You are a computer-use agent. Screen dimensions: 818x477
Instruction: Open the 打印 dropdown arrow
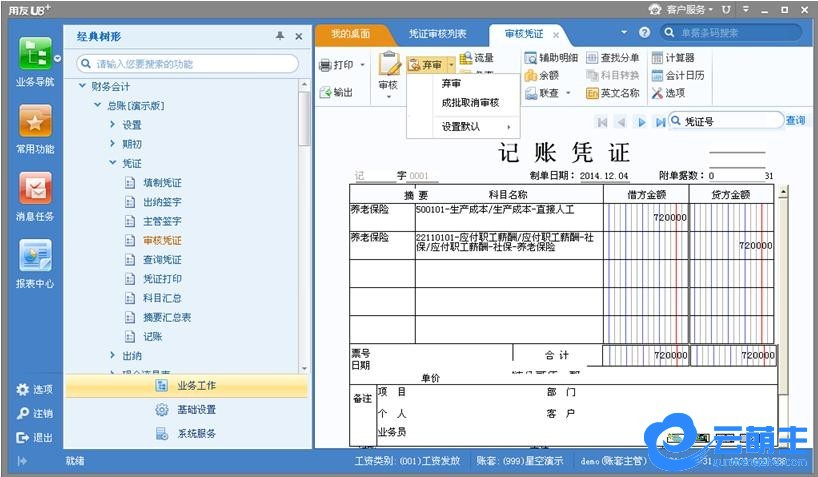pyautogui.click(x=361, y=65)
